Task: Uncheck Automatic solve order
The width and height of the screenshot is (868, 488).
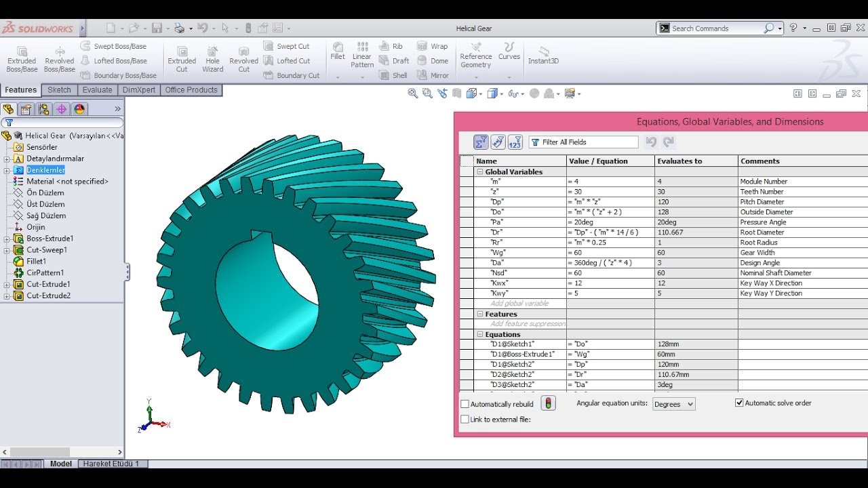Action: click(x=738, y=403)
